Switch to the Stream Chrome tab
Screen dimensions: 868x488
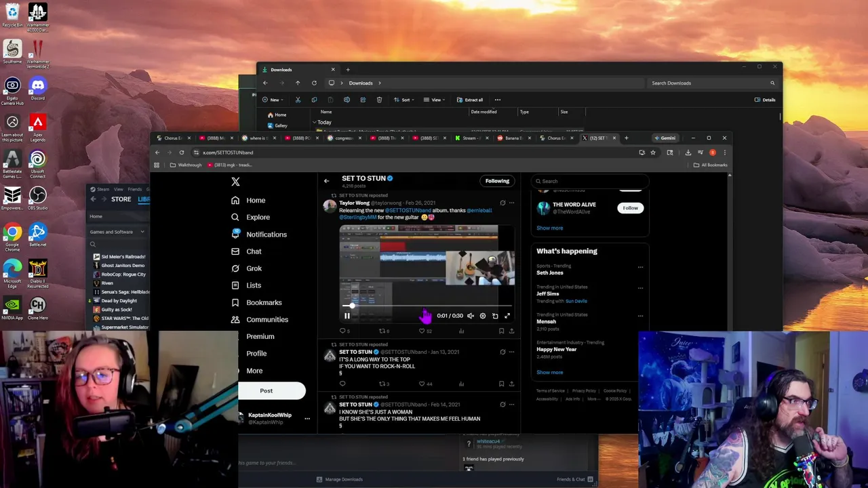(471, 138)
